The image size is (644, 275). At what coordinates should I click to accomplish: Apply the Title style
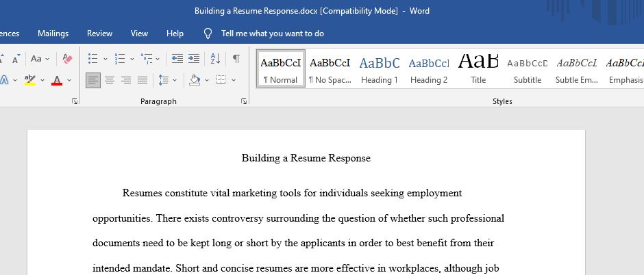(478, 68)
